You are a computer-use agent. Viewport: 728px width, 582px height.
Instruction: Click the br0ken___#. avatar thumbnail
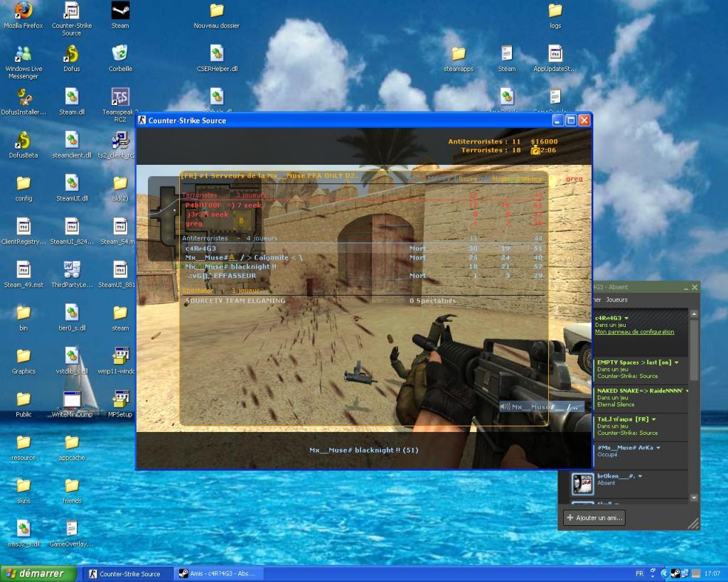(583, 484)
